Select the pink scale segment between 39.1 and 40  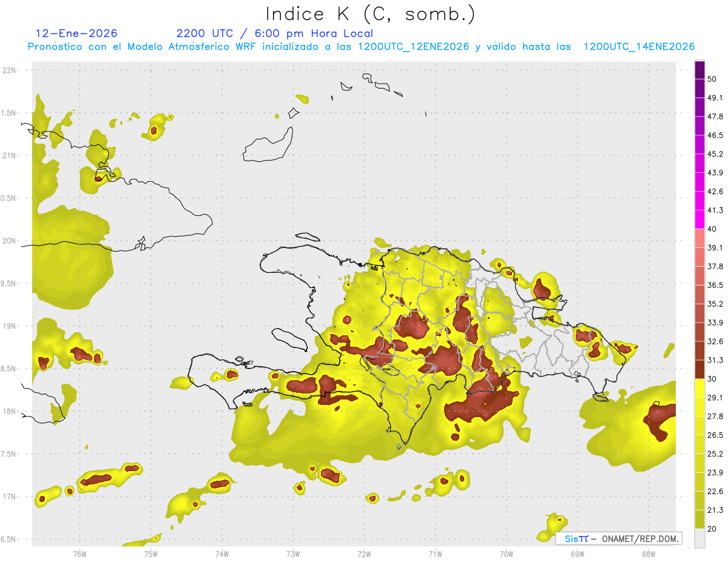(699, 238)
